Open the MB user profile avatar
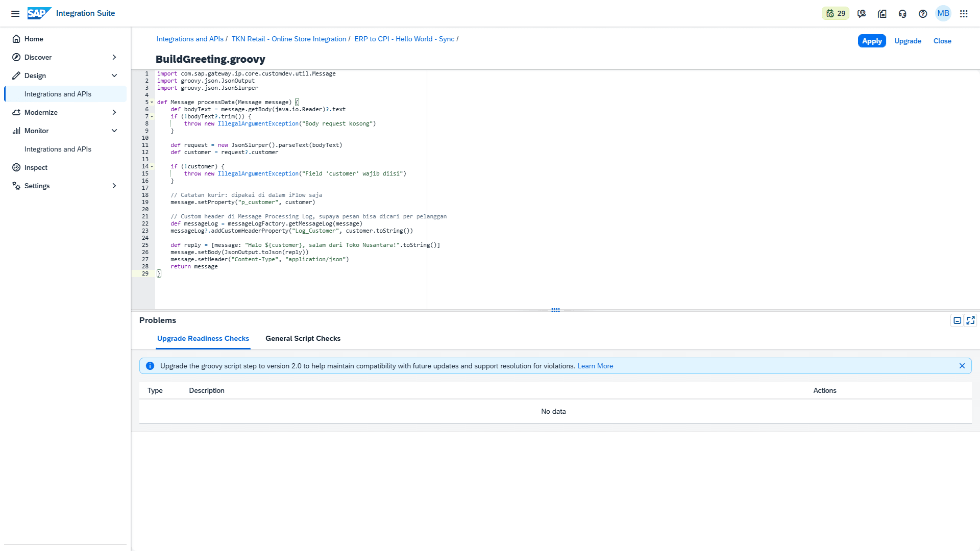Image resolution: width=980 pixels, height=551 pixels. click(943, 13)
